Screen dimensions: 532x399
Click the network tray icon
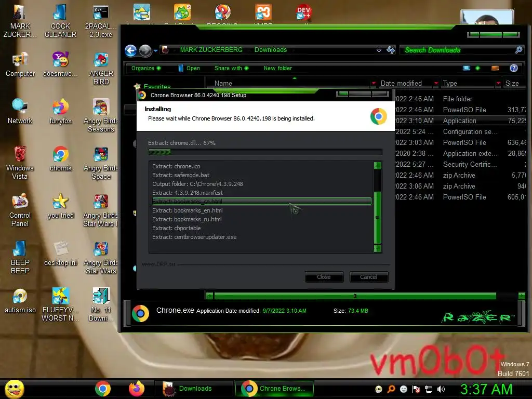(x=429, y=389)
